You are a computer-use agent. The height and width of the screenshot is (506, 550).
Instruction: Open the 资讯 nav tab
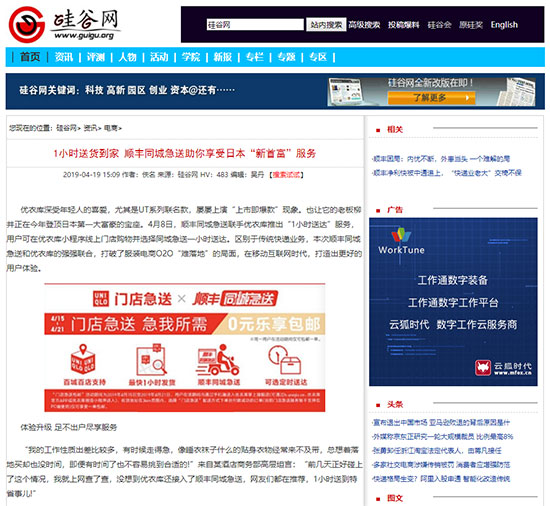pyautogui.click(x=64, y=57)
